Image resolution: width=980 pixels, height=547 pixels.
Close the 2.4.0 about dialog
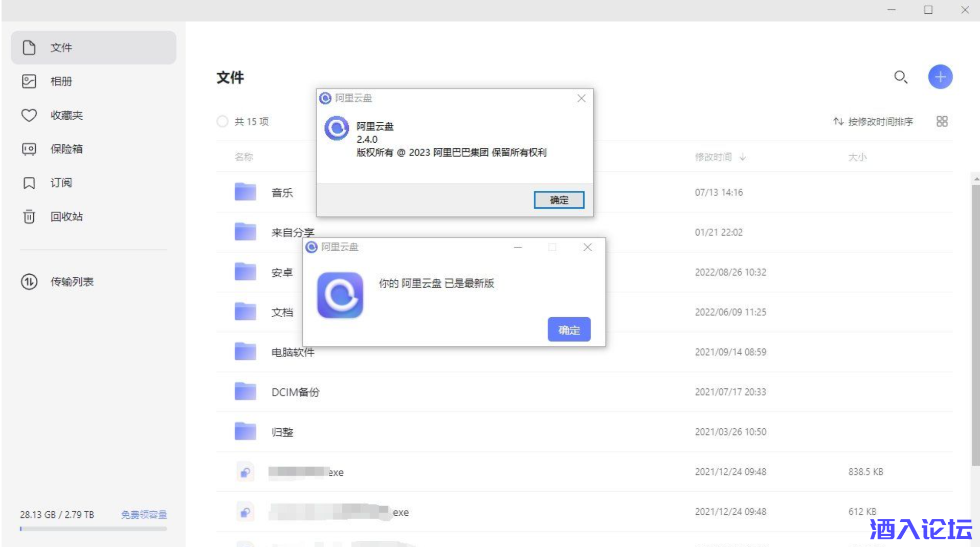pos(581,98)
